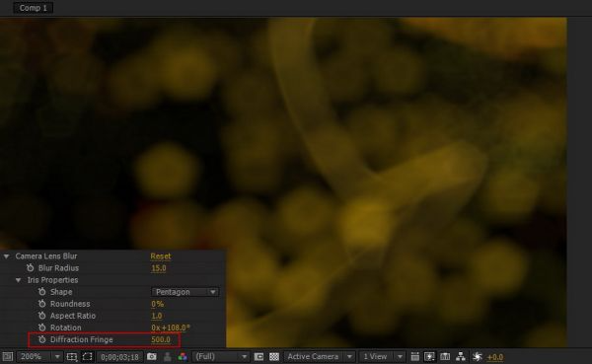
Task: Click the reset exposure aperture icon
Action: pos(478,357)
